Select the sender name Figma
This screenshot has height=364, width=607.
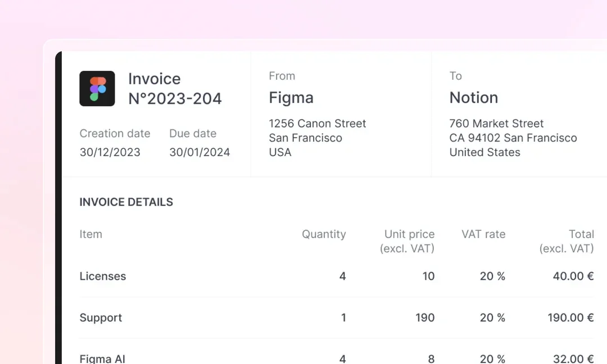[x=291, y=98]
